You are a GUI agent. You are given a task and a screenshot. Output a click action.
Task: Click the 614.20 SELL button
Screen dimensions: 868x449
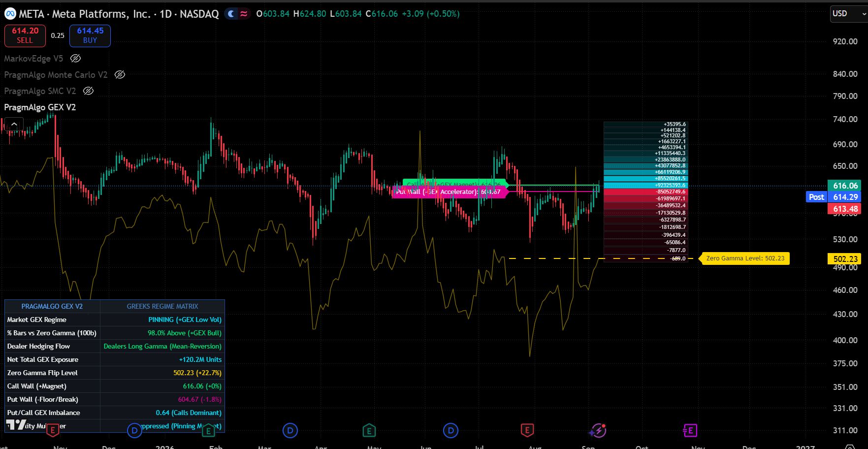coord(25,35)
